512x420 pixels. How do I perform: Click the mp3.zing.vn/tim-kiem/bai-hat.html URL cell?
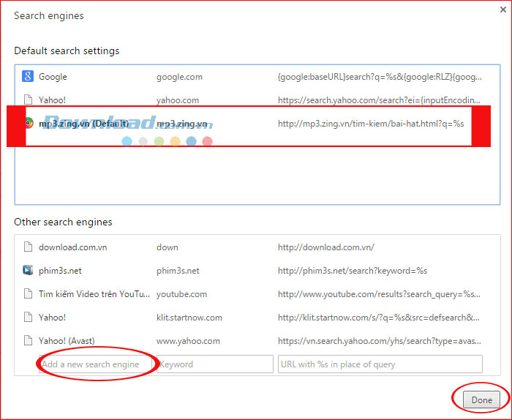[371, 124]
